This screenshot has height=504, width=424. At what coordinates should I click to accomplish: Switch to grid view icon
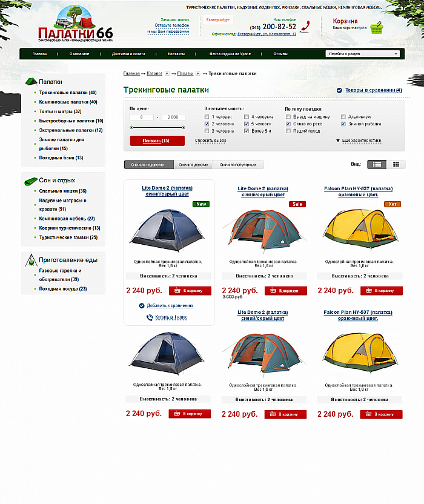point(396,164)
